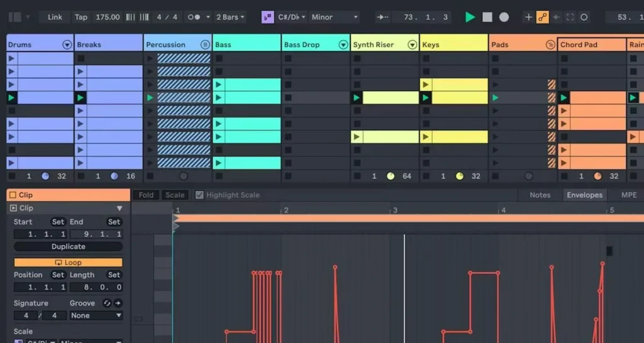Image resolution: width=644 pixels, height=343 pixels.
Task: Click the phase nudge up icon
Action: [x=144, y=17]
